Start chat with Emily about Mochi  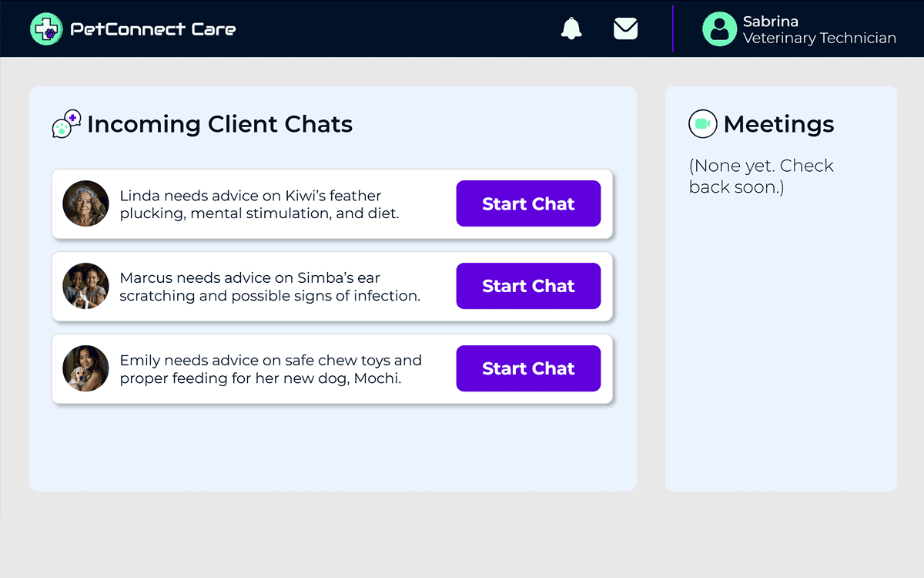(528, 368)
